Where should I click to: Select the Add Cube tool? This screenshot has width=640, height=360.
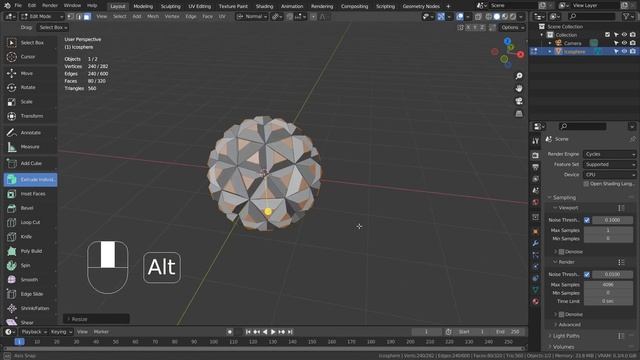[31, 163]
